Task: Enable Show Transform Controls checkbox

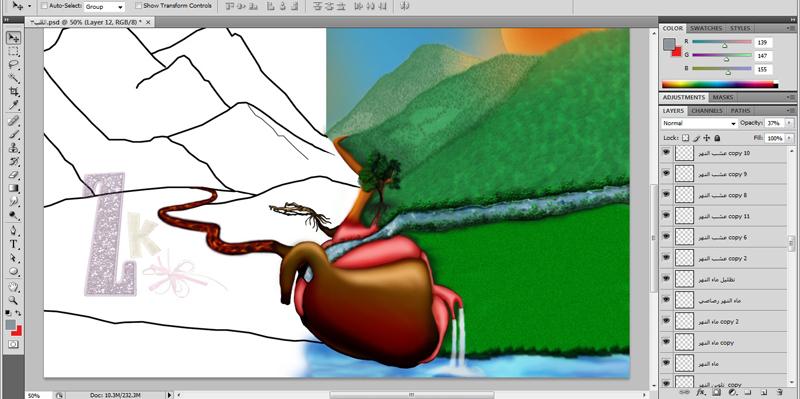Action: click(x=139, y=6)
